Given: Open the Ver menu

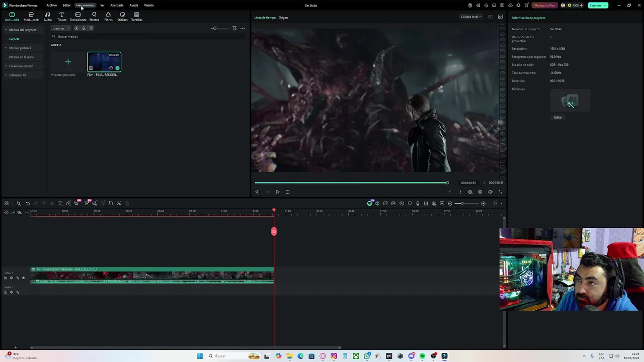Looking at the screenshot, I should coord(102,5).
